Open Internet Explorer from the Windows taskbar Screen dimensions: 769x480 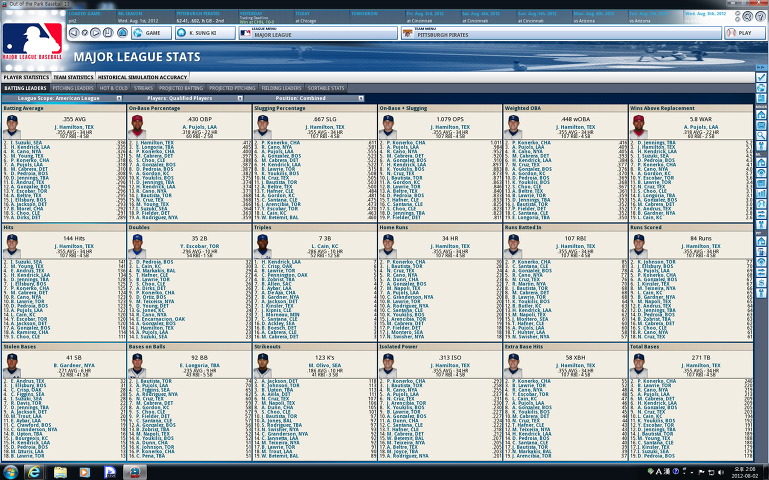pos(34,472)
